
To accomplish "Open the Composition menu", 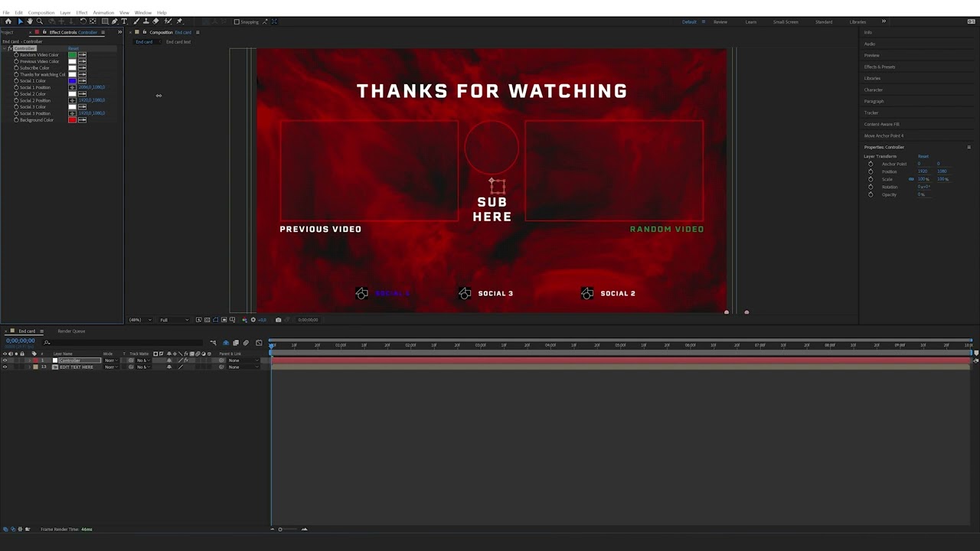I will pos(41,12).
